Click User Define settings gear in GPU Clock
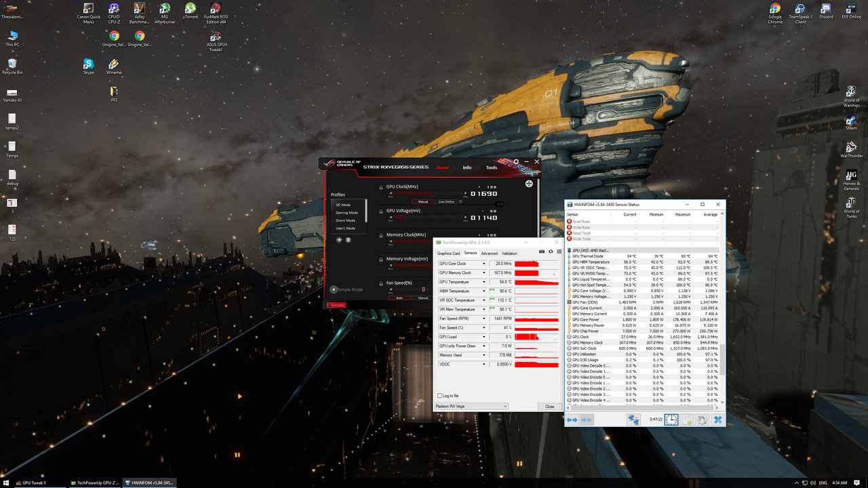Image resolution: width=868 pixels, height=488 pixels. click(460, 201)
